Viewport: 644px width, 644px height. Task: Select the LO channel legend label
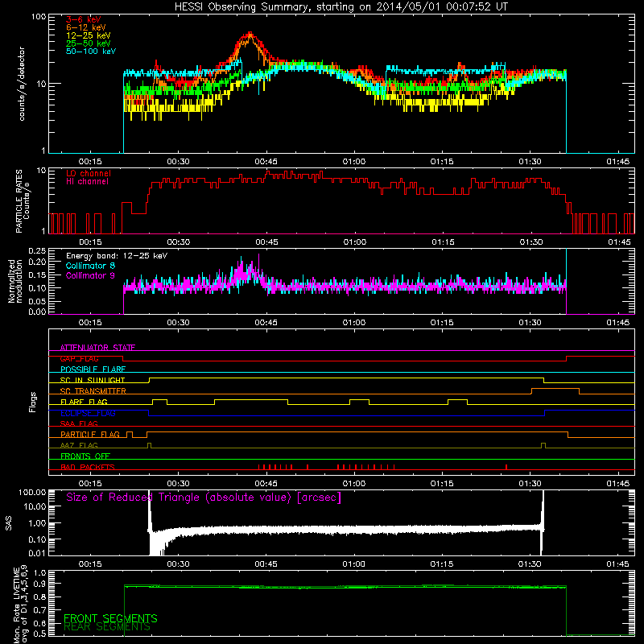click(x=89, y=173)
